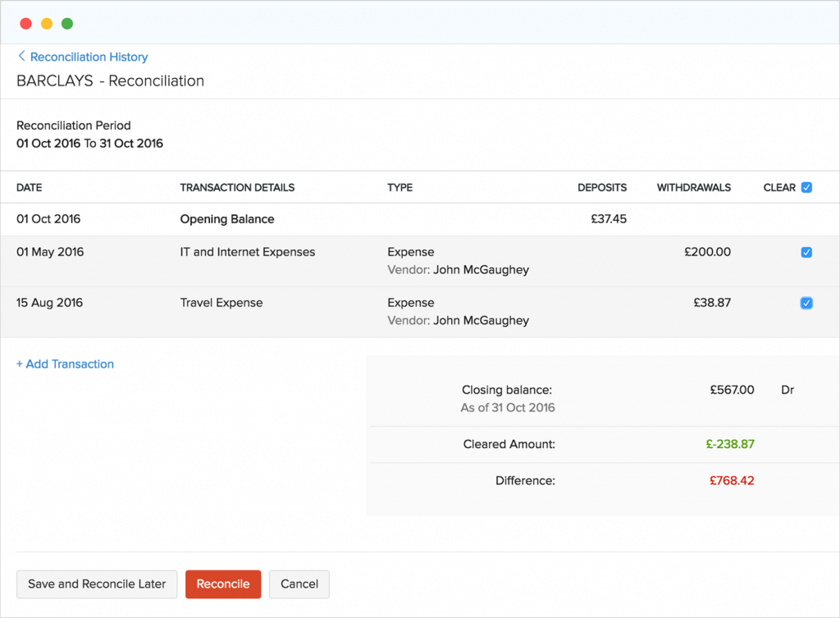
Task: Click the Add Transaction link
Action: coord(65,364)
